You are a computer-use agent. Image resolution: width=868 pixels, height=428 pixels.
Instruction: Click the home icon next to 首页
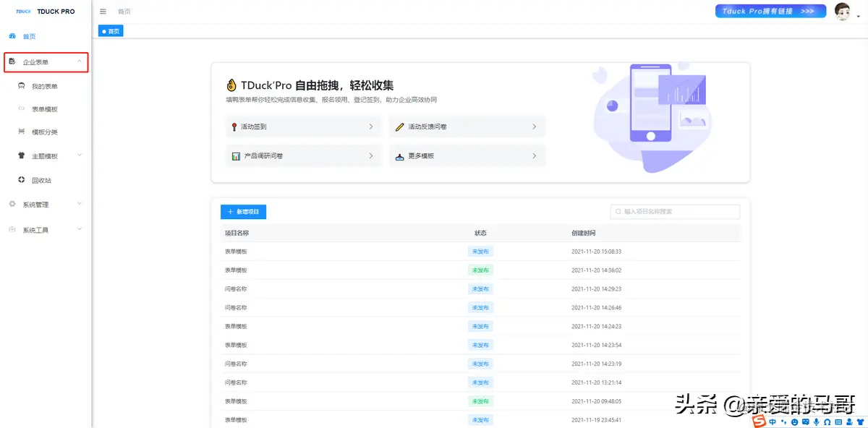11,35
